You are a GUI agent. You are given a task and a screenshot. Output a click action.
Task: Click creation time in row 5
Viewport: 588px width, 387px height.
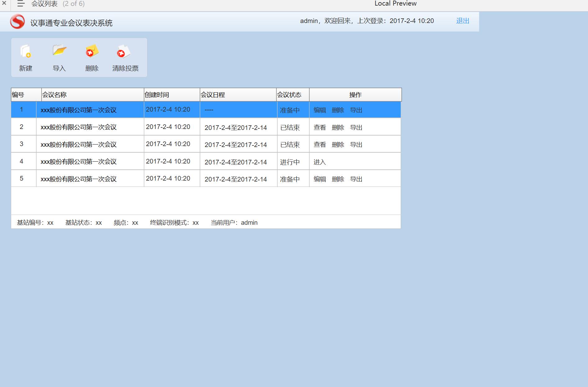(168, 178)
